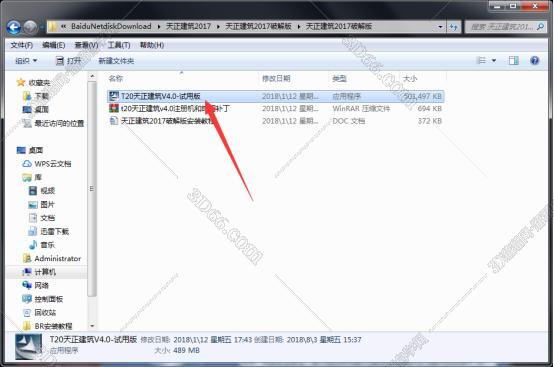
Task: Select 计算机 in the navigation pane
Action: [45, 272]
